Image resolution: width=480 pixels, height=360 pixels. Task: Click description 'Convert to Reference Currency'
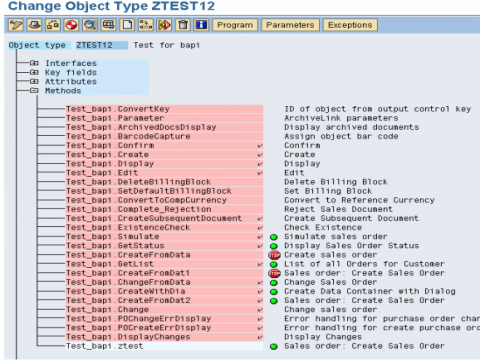click(x=359, y=200)
